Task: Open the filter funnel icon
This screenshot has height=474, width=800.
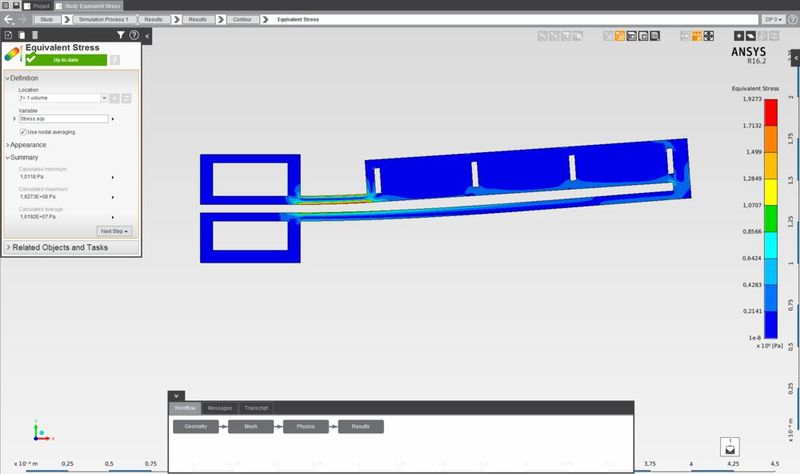Action: pos(120,35)
